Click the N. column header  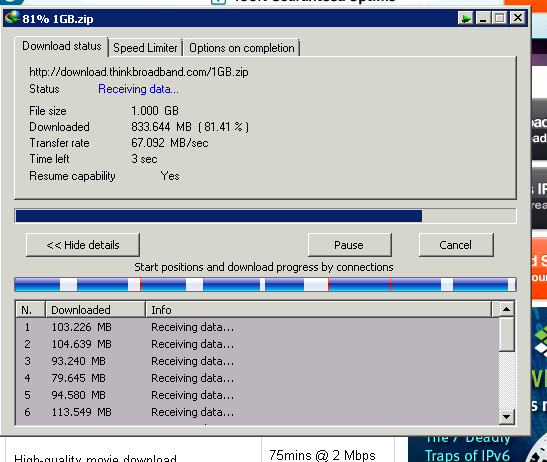click(x=30, y=310)
